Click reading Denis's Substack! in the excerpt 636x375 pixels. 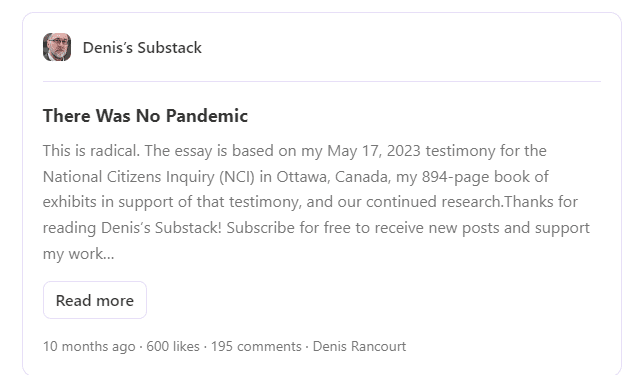pyautogui.click(x=132, y=228)
